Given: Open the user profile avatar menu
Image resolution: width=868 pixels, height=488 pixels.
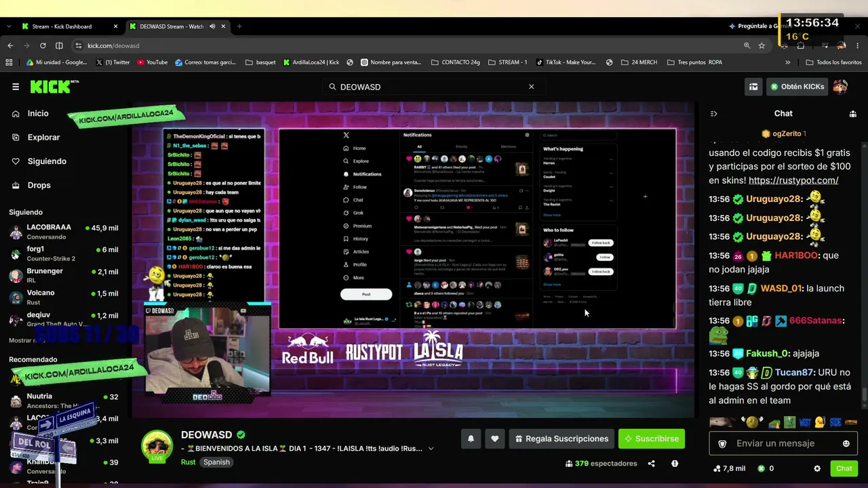Looking at the screenshot, I should point(840,87).
